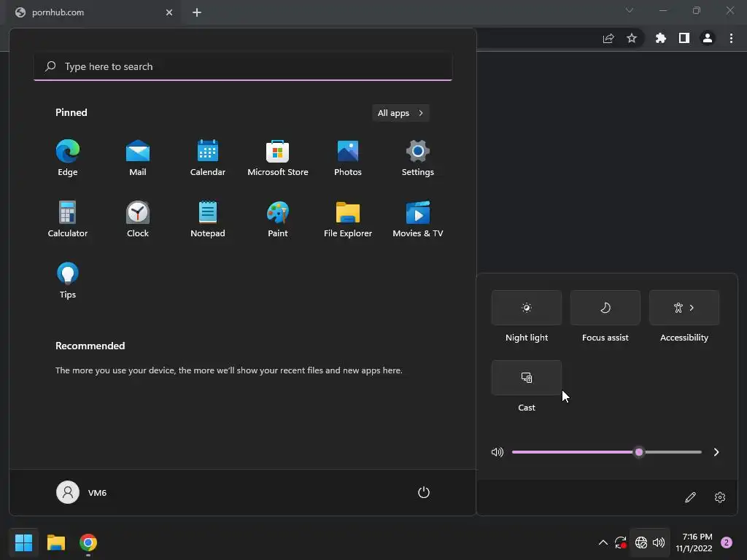Expand the Accessibility quick setting
747x560 pixels.
(684, 308)
